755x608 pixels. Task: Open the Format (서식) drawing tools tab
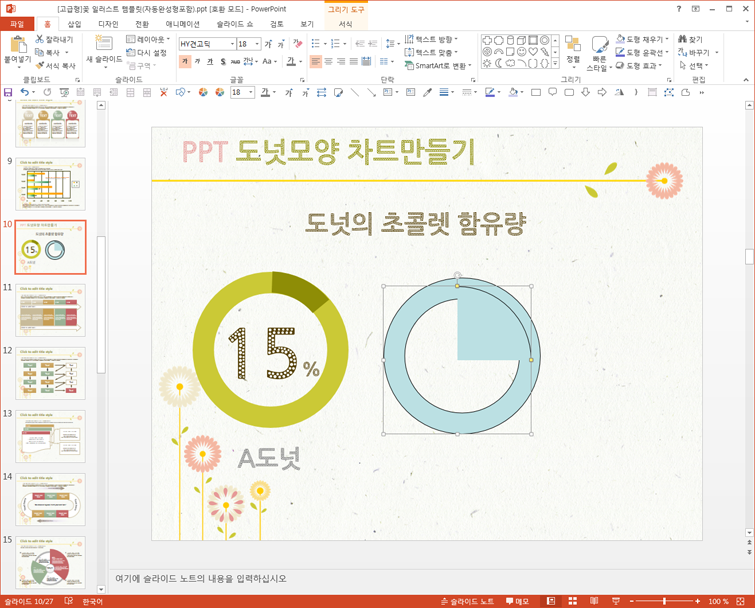[346, 24]
